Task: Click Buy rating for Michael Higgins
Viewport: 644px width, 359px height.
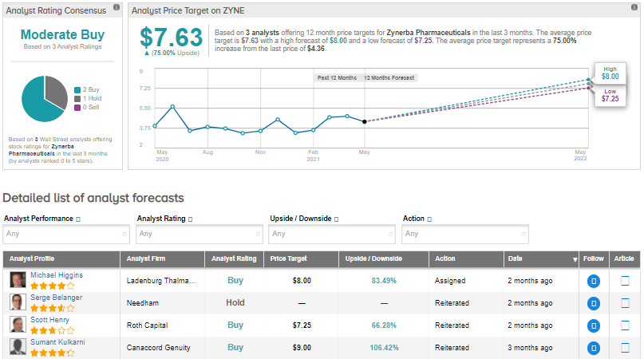Action: point(235,281)
